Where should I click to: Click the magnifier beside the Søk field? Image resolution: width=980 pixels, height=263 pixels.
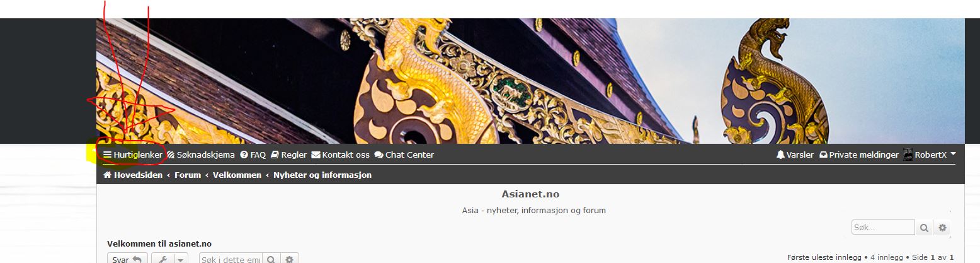924,227
